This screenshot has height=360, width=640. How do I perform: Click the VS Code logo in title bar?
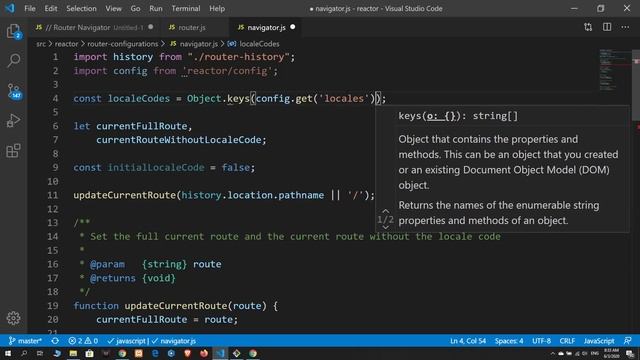(x=10, y=8)
